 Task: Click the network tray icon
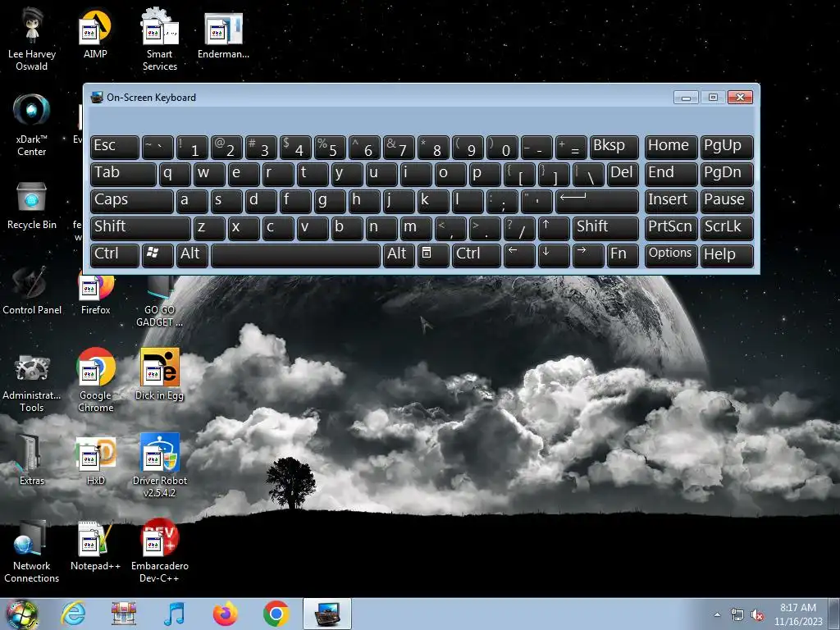tap(737, 615)
